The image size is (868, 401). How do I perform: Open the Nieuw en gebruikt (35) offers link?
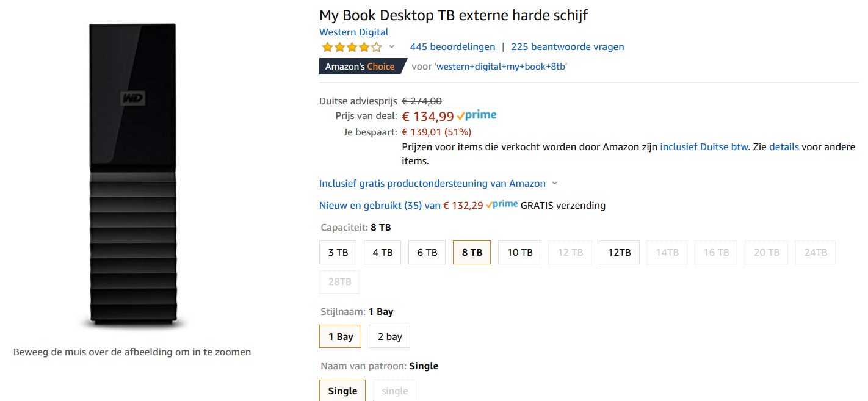(x=380, y=206)
